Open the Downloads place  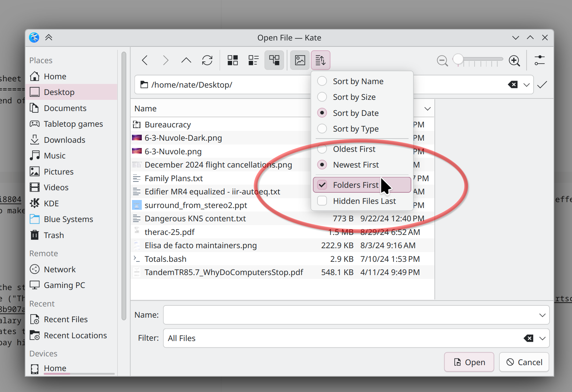72,140
